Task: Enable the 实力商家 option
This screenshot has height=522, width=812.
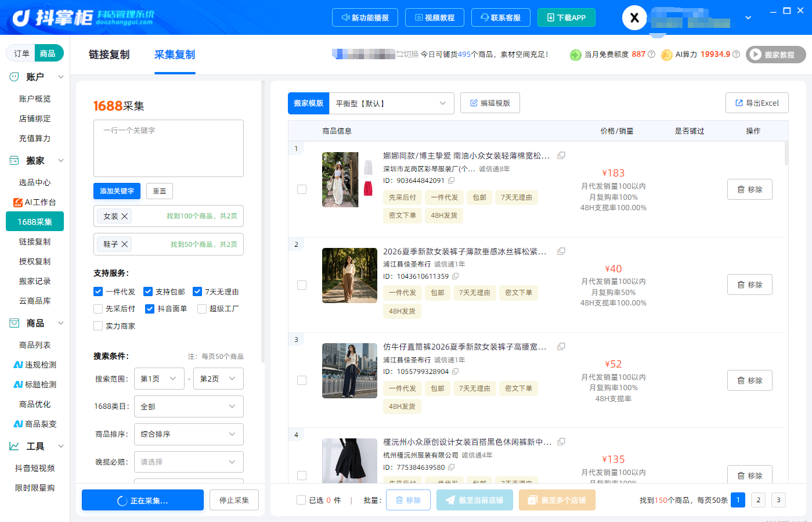Action: 98,326
